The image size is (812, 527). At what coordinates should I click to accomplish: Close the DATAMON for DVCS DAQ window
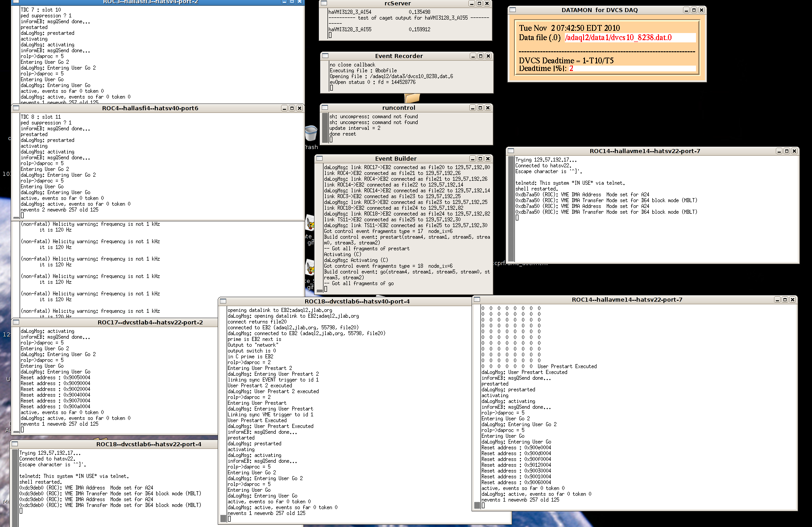701,10
